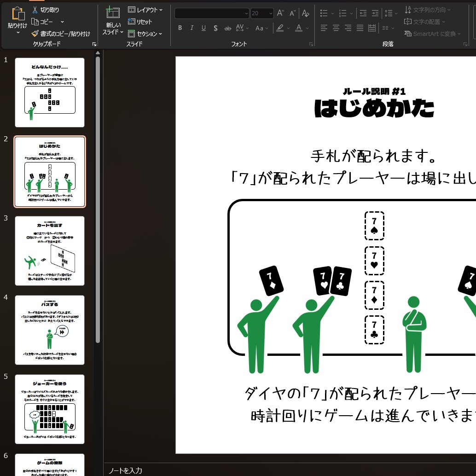
Task: Open Change Case (Aa) menu
Action: tap(261, 28)
